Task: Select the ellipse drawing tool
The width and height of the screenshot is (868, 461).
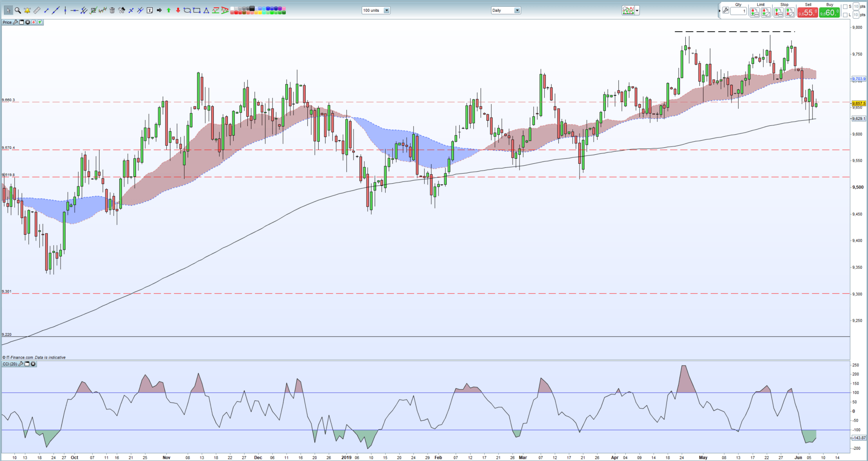Action: [187, 10]
